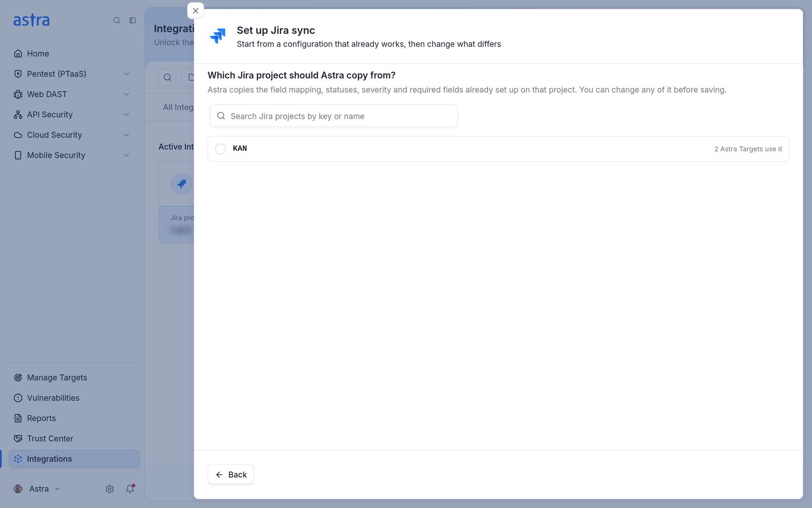
Task: Click the Pentest shield icon
Action: coord(18,74)
